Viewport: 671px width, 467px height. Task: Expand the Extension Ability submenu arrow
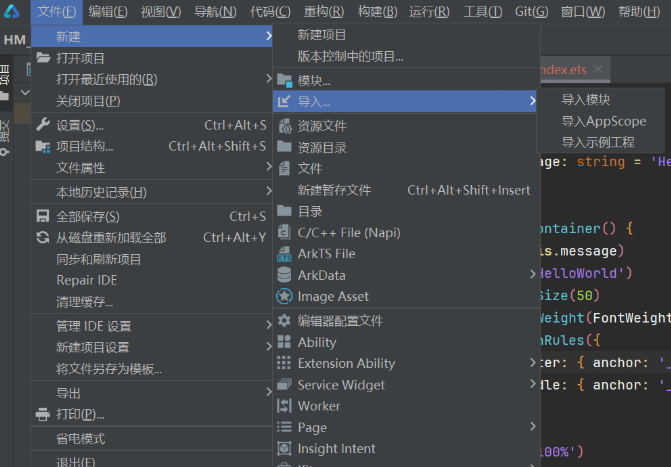(x=532, y=363)
